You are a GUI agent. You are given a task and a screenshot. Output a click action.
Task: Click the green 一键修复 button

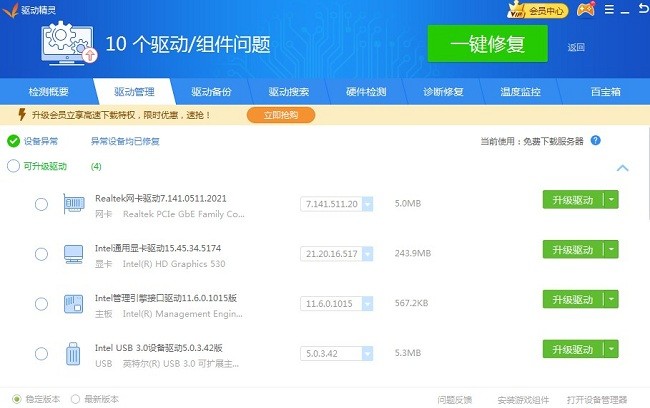(488, 45)
